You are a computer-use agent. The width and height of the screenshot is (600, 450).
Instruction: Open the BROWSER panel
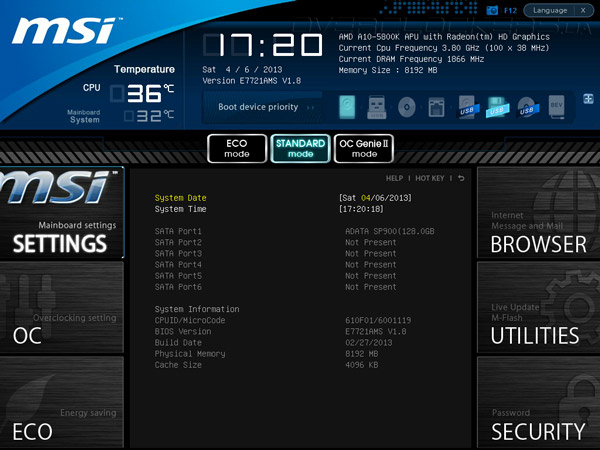coord(538,212)
